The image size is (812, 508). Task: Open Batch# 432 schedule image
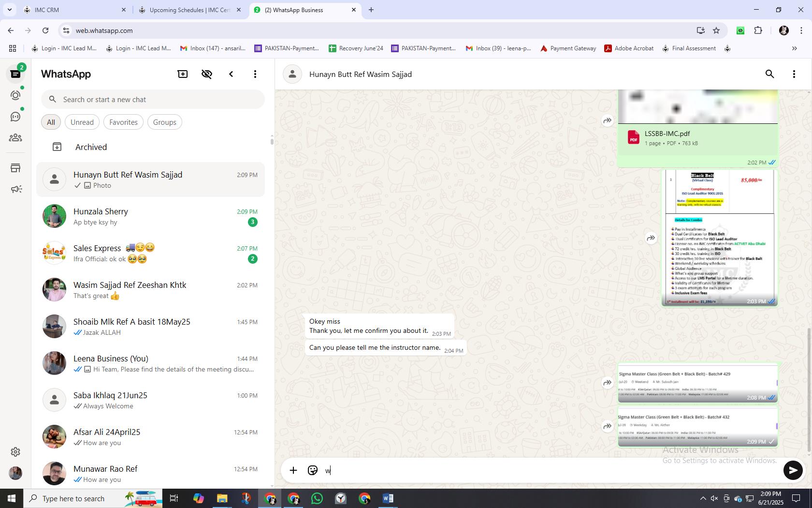coord(698,427)
